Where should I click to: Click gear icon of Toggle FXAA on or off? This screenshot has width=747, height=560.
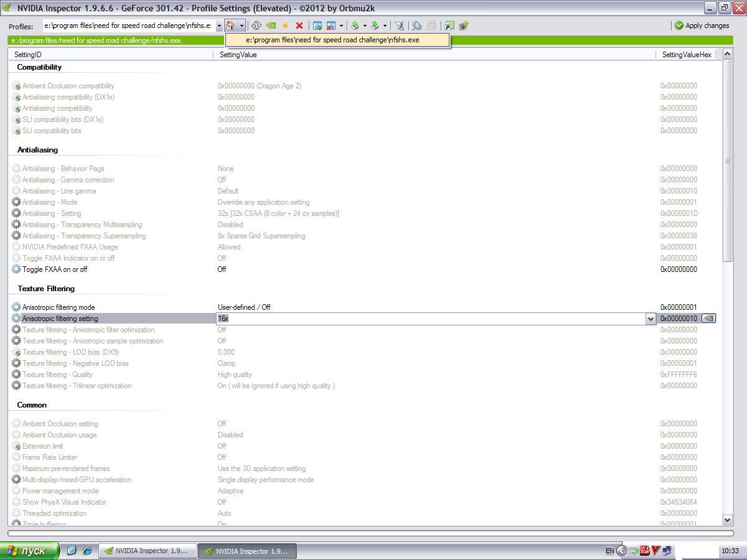pyautogui.click(x=16, y=269)
